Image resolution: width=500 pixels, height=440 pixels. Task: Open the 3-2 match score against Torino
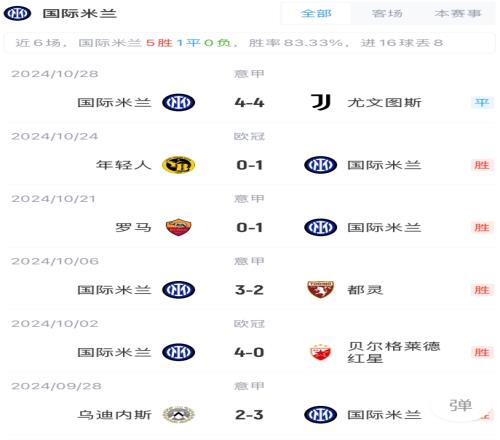[249, 290]
